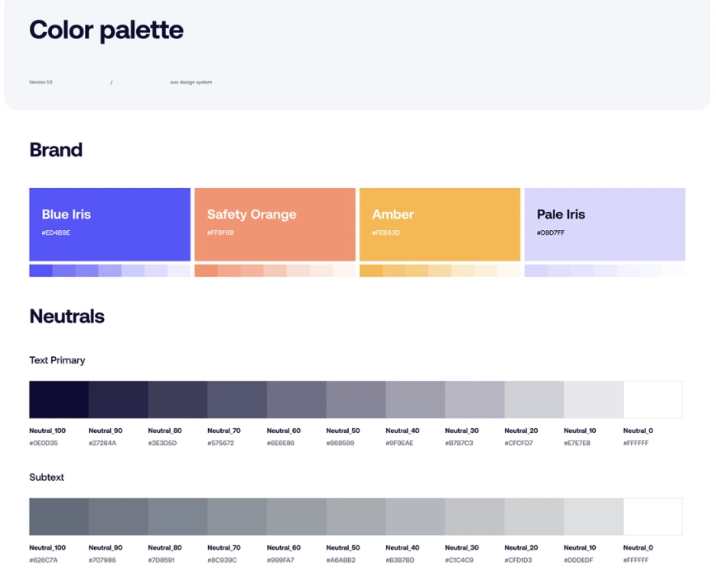Click the #0E0D35 hex value text
The height and width of the screenshot is (588, 716).
[44, 443]
